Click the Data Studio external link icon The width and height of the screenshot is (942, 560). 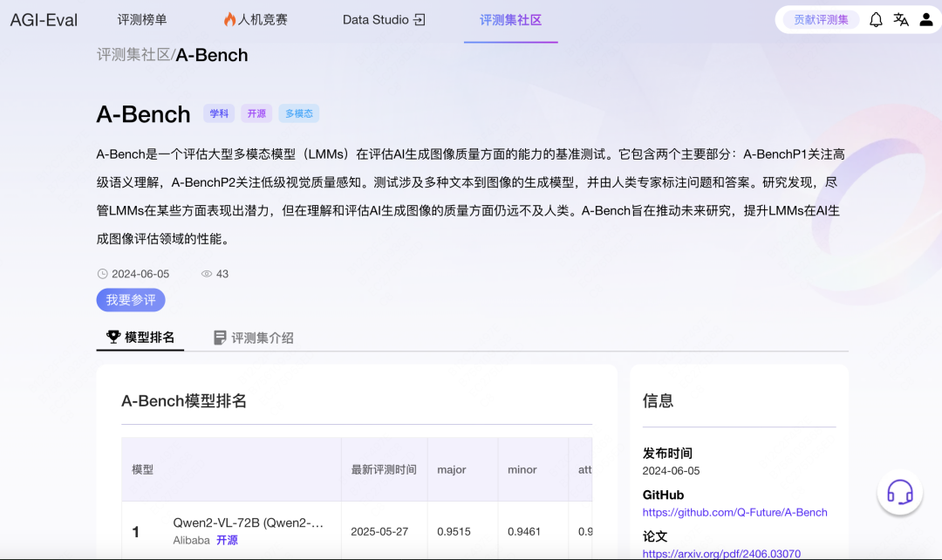coord(420,20)
